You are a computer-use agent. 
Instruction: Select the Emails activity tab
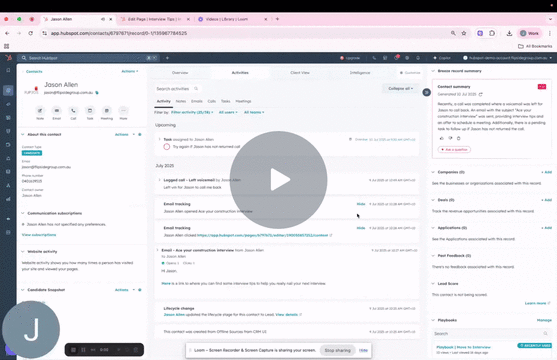197,101
